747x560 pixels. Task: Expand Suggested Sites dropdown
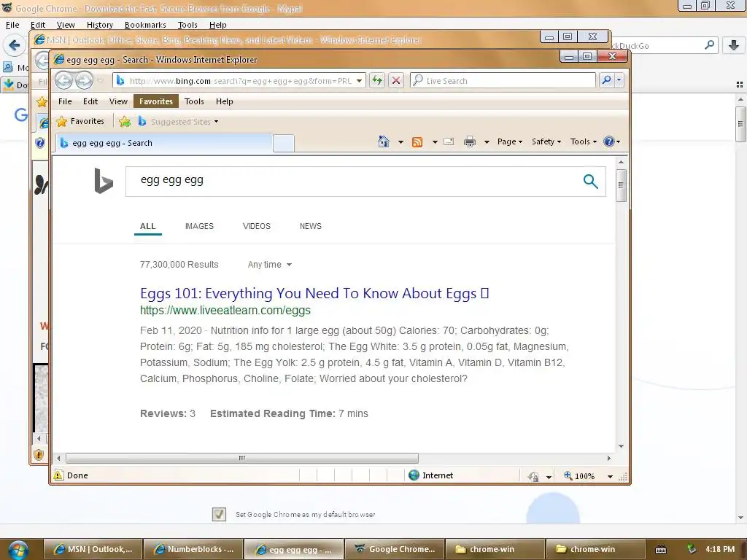(x=216, y=122)
